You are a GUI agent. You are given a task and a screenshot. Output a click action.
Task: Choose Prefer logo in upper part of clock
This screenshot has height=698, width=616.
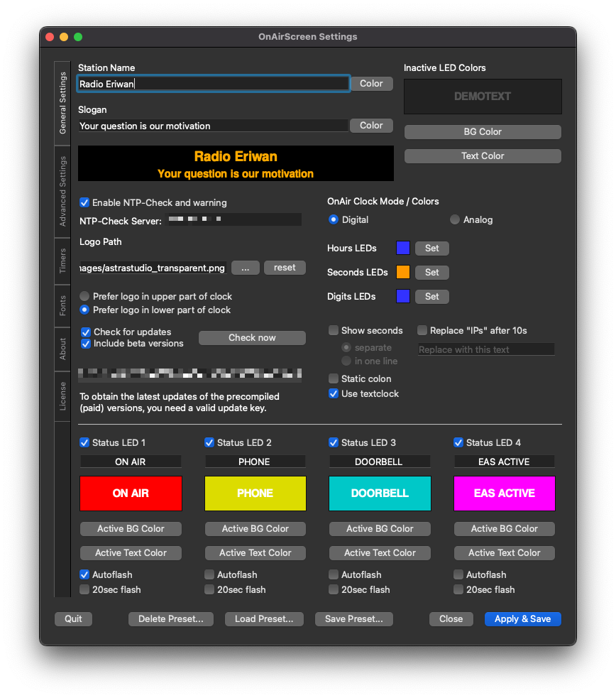click(85, 297)
